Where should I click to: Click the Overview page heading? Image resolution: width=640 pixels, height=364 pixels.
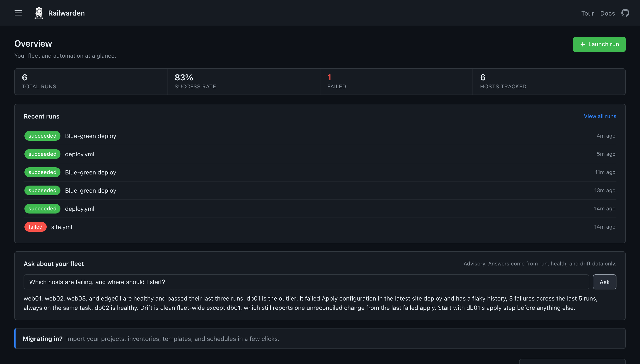pyautogui.click(x=33, y=44)
